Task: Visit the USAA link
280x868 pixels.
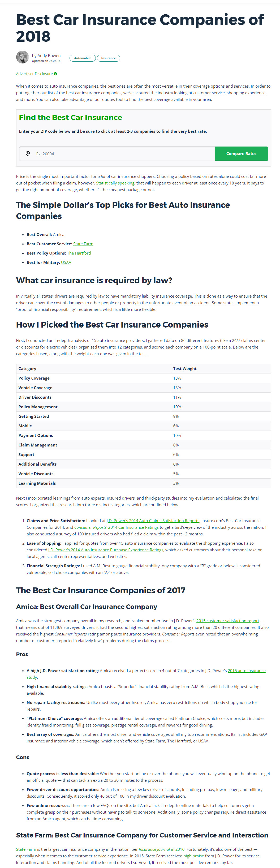Action: click(66, 263)
